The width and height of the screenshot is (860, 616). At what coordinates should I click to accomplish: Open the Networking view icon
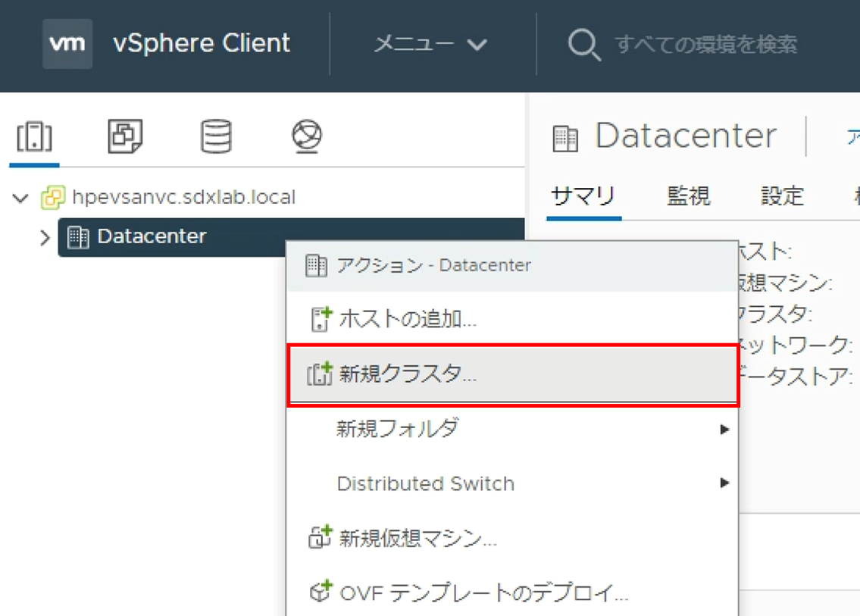point(307,136)
